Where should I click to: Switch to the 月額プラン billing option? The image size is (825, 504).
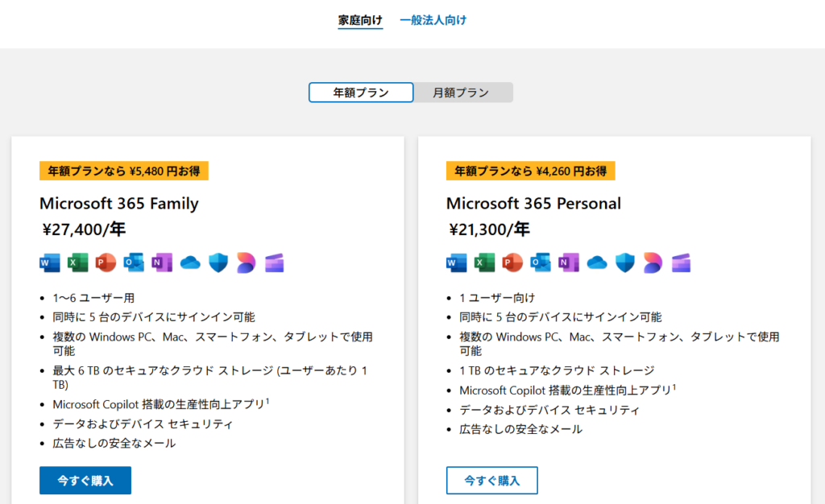coord(462,93)
